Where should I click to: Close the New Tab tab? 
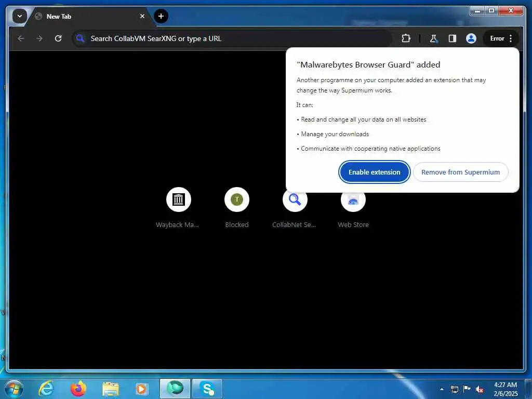click(x=142, y=16)
